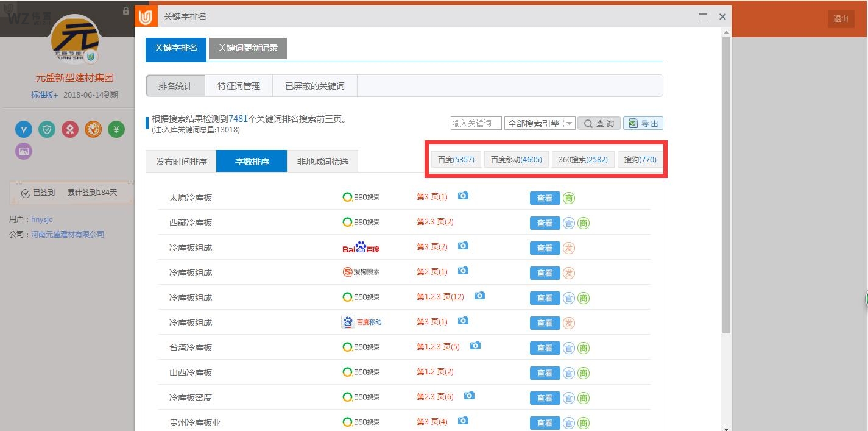Viewport: 868px width, 431px height.
Task: Click the green yen icon in the sidebar
Action: point(116,129)
